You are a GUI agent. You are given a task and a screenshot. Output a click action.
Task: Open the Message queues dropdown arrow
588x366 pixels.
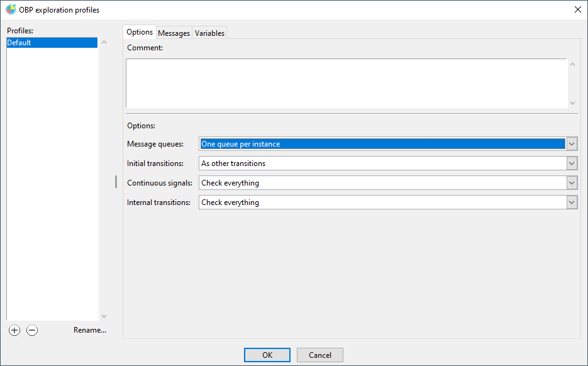click(572, 144)
